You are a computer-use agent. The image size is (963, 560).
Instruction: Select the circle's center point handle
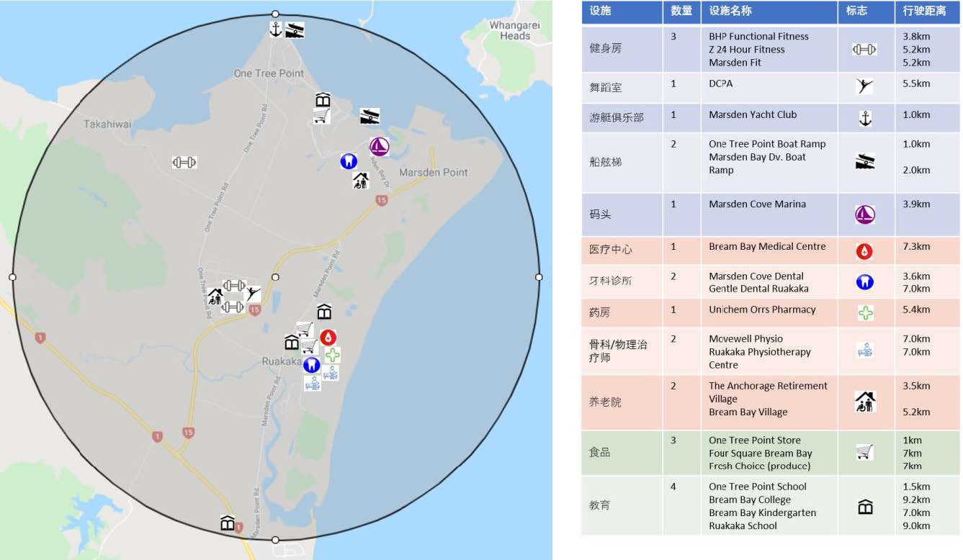pos(275,277)
